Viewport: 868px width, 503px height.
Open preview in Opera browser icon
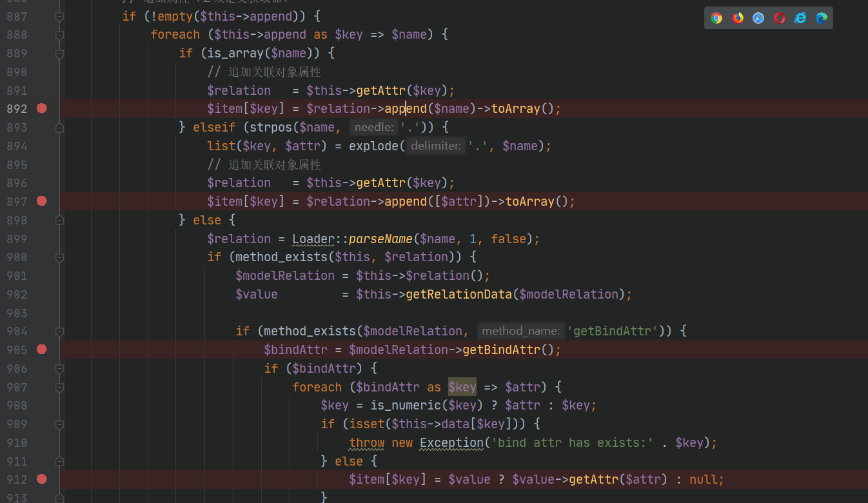click(780, 18)
